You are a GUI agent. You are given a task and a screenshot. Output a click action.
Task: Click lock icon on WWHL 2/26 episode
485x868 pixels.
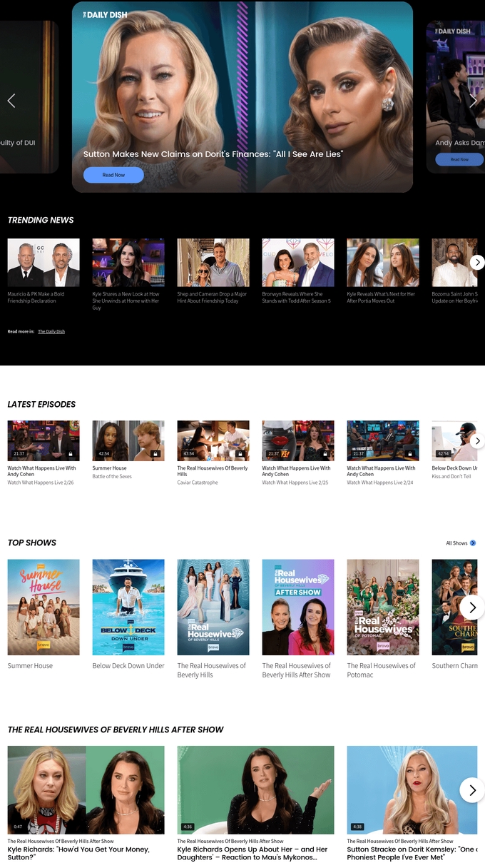point(71,453)
